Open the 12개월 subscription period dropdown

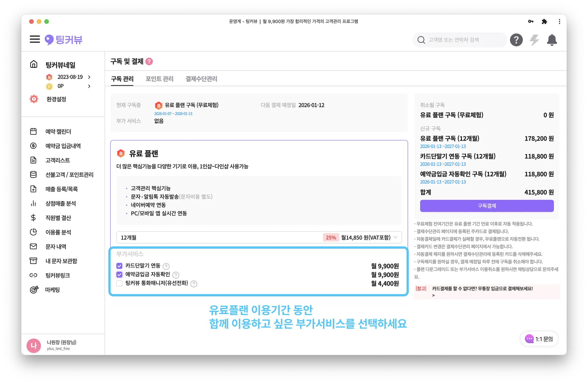(x=259, y=238)
